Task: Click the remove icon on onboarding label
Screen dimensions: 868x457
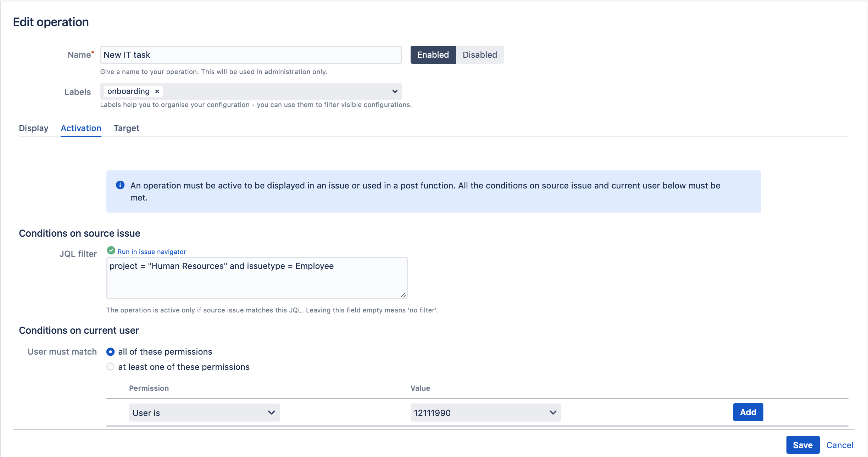Action: (156, 91)
